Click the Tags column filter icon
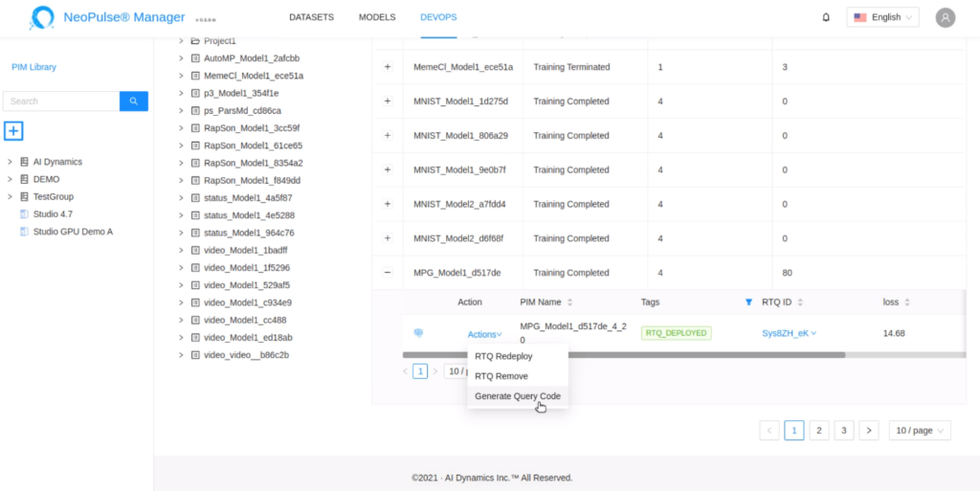The height and width of the screenshot is (491, 980). pos(748,302)
